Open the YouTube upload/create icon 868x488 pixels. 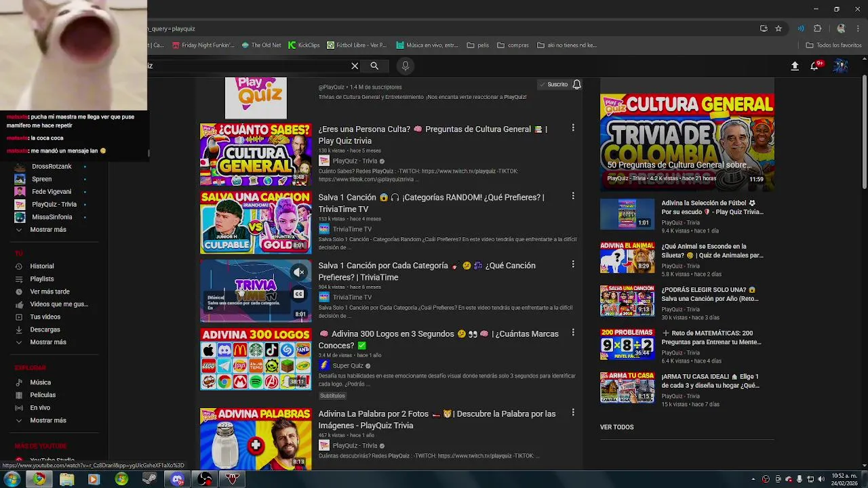(795, 66)
